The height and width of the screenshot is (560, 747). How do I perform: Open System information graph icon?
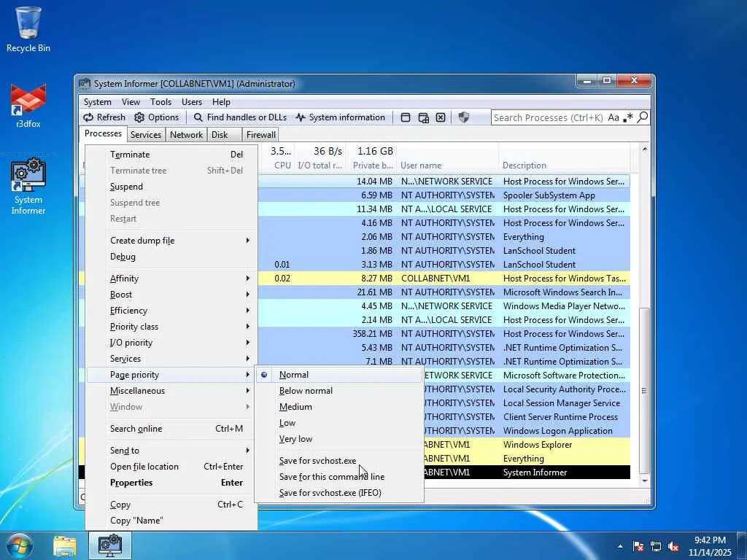[x=300, y=117]
